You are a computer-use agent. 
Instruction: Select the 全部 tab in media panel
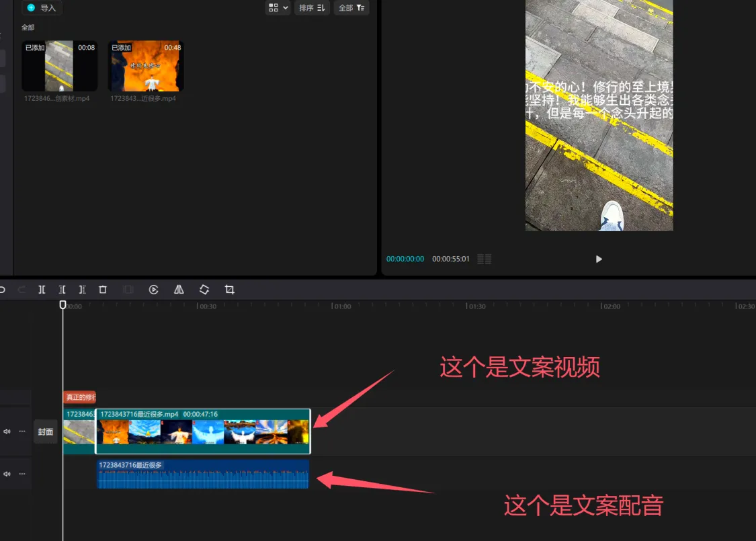click(x=28, y=27)
